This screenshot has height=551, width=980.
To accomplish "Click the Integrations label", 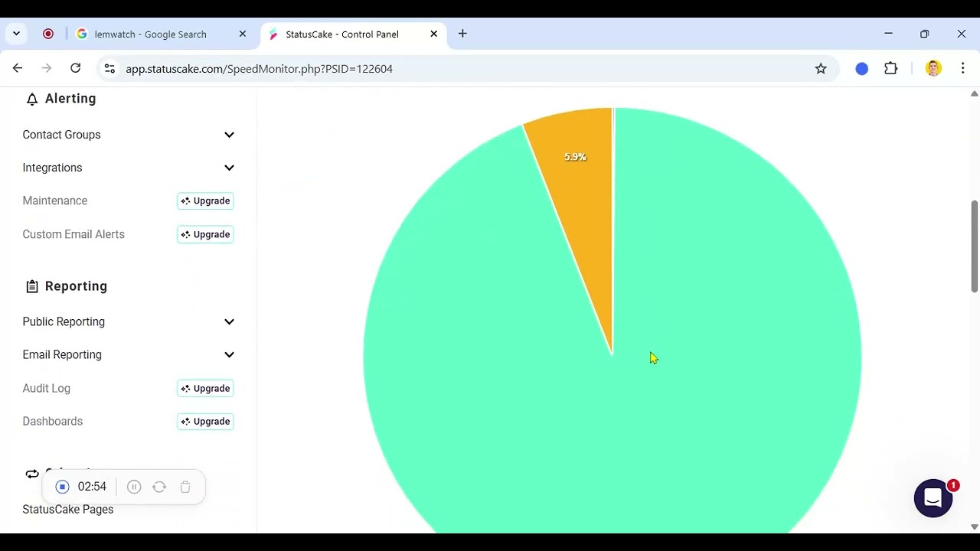I will point(52,168).
